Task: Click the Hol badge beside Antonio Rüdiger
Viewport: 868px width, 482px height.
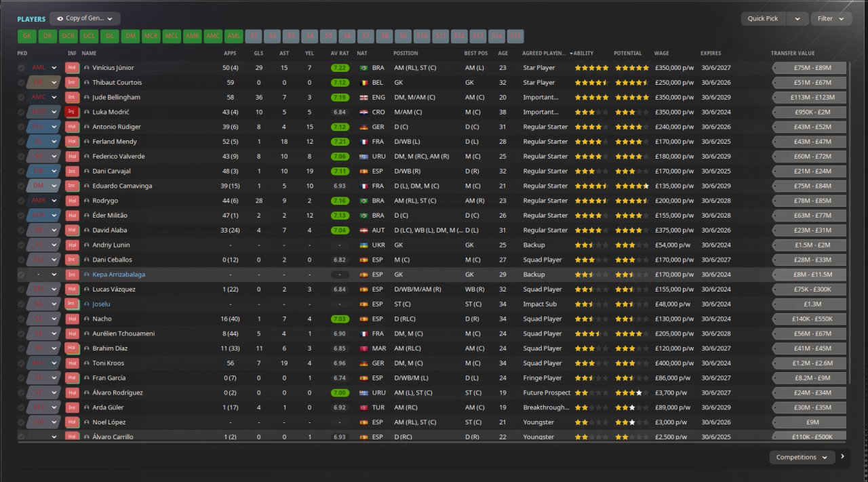Action: click(72, 127)
